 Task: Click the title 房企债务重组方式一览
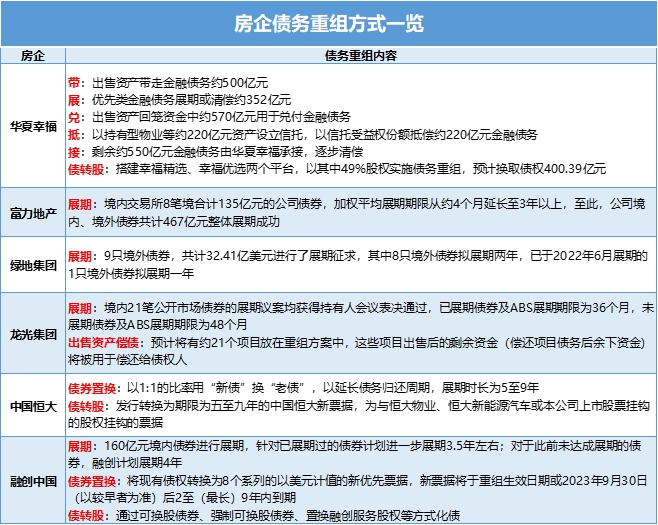coord(329,23)
